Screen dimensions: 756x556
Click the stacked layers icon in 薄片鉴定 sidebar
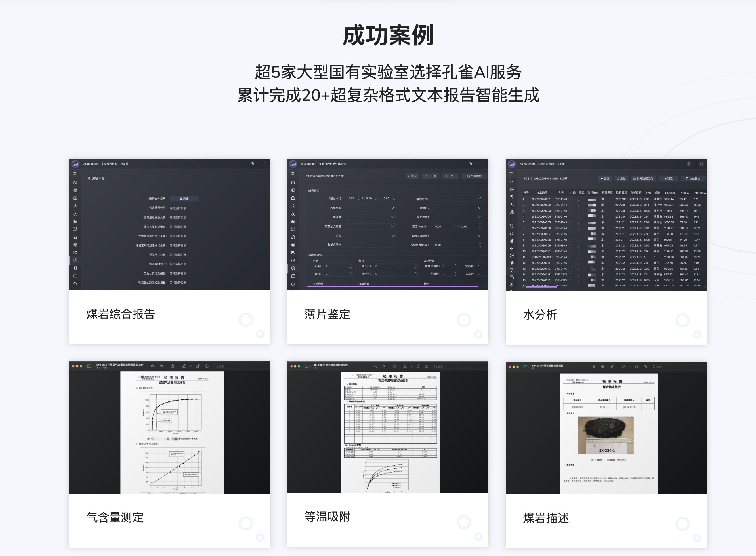293,268
